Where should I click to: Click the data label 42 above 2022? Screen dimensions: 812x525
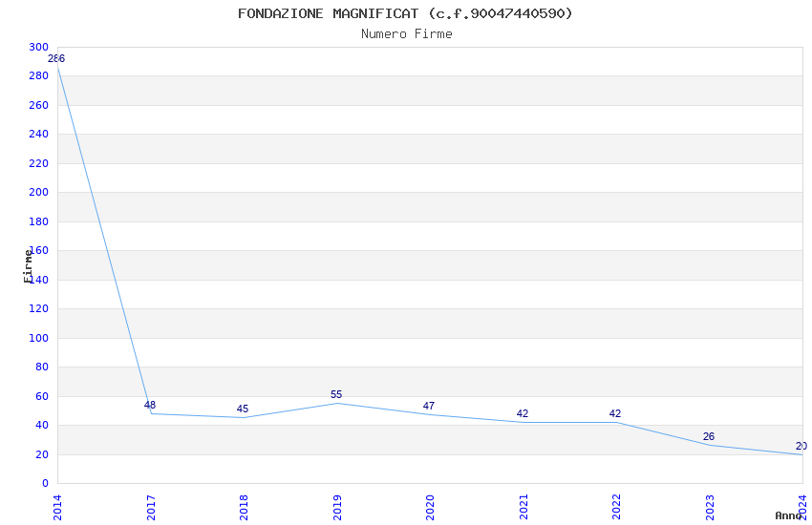coord(614,413)
